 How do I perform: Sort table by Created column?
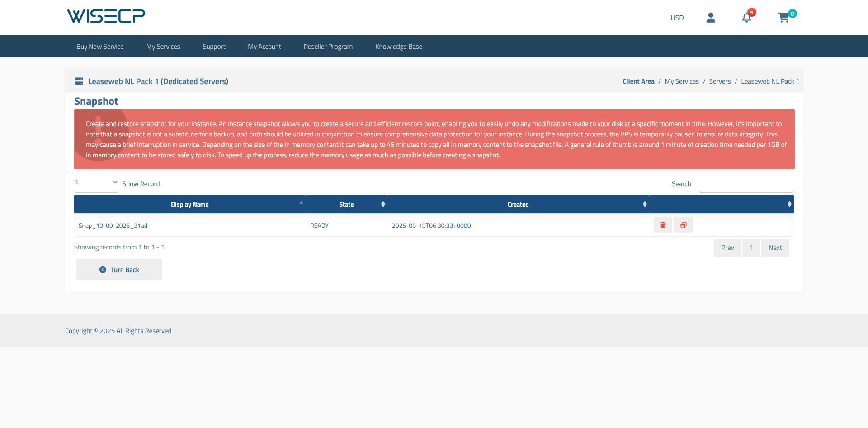coord(518,204)
